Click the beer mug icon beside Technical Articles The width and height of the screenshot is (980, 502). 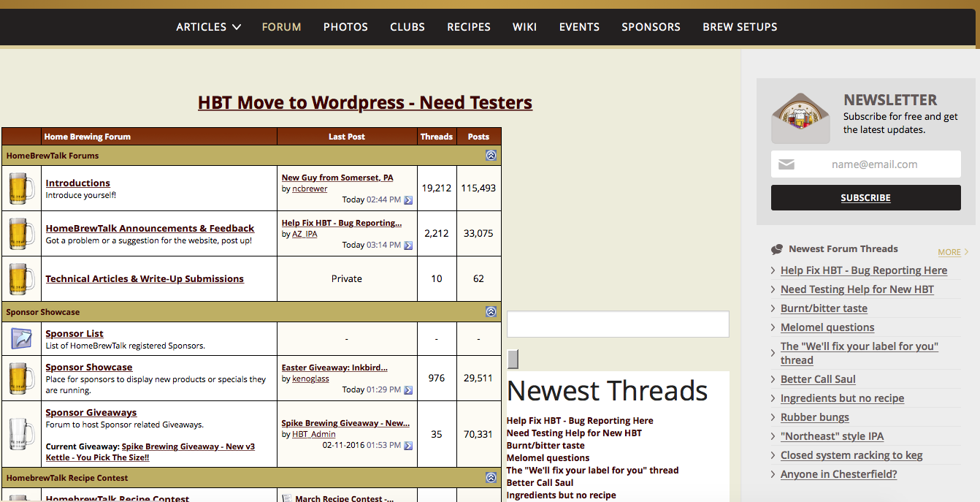(x=21, y=278)
